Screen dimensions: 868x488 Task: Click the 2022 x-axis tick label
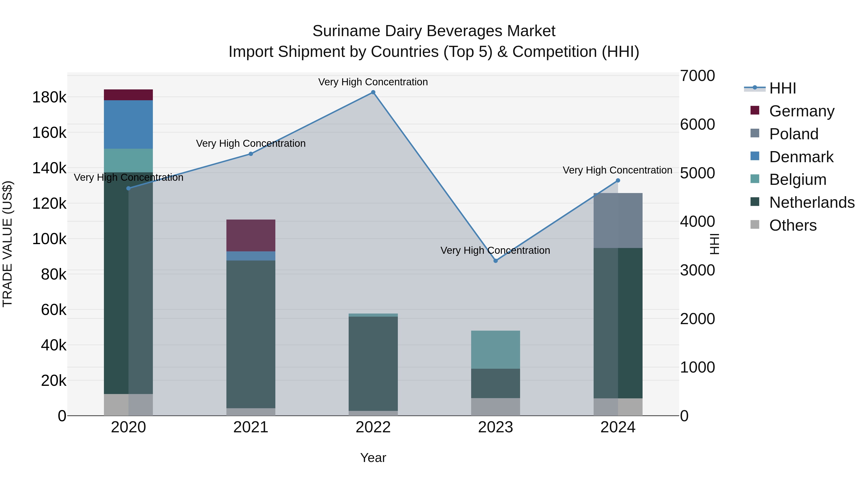pyautogui.click(x=373, y=427)
